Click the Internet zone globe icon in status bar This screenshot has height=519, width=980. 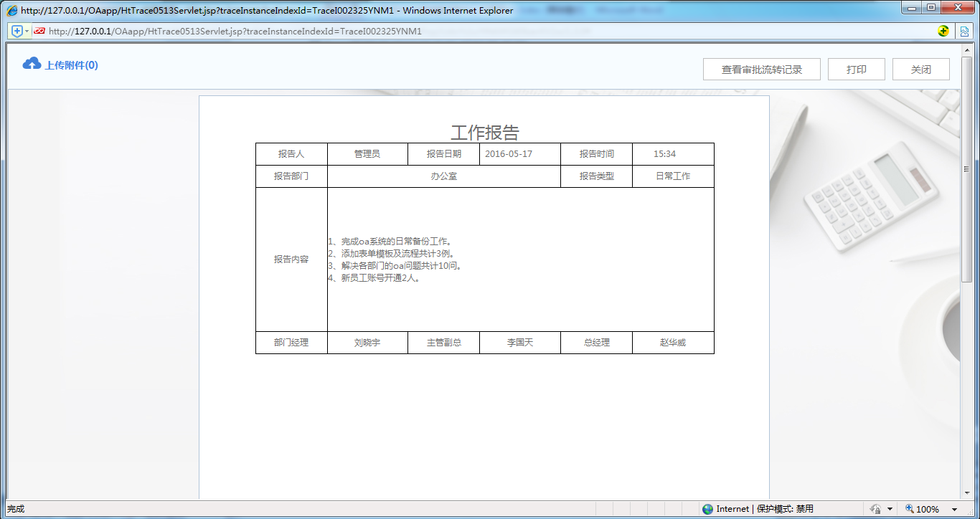707,508
